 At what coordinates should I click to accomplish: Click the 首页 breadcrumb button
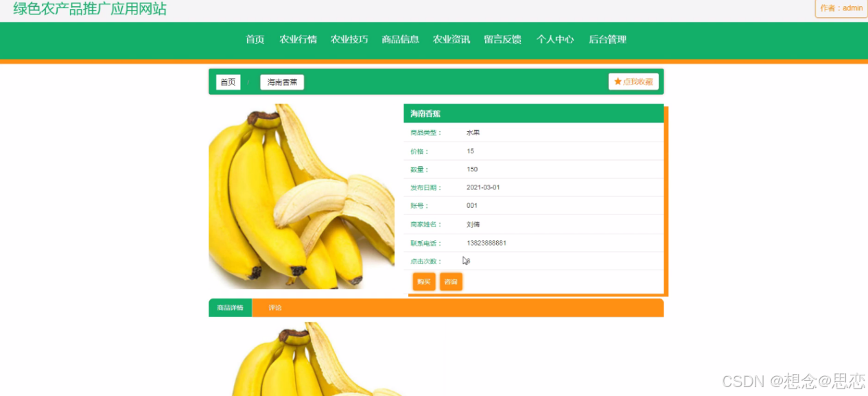tap(228, 82)
